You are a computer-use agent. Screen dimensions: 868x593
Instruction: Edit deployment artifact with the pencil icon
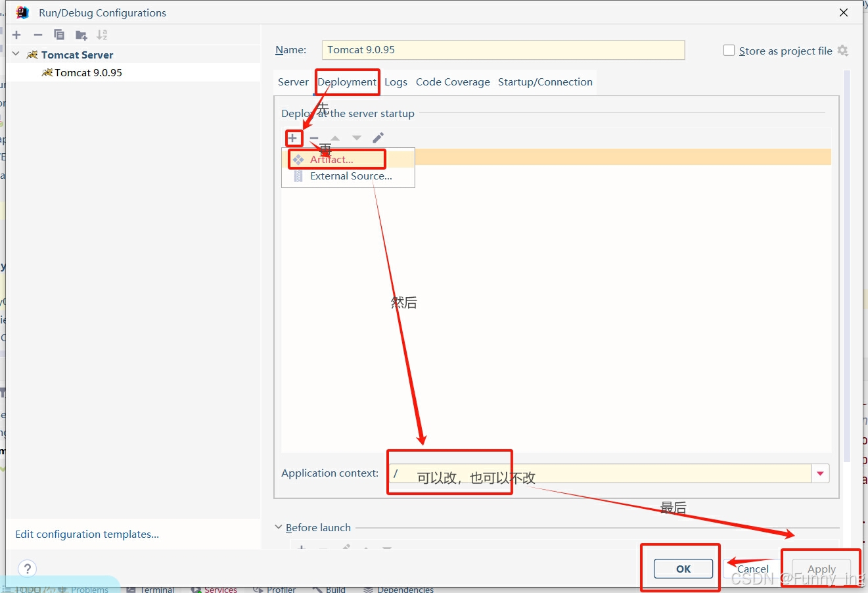click(378, 138)
